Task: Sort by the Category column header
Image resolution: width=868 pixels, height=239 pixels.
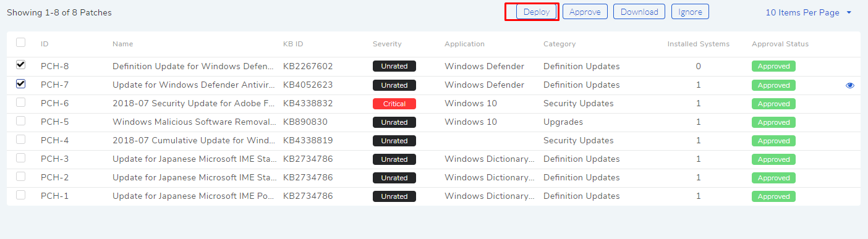Action: click(560, 44)
